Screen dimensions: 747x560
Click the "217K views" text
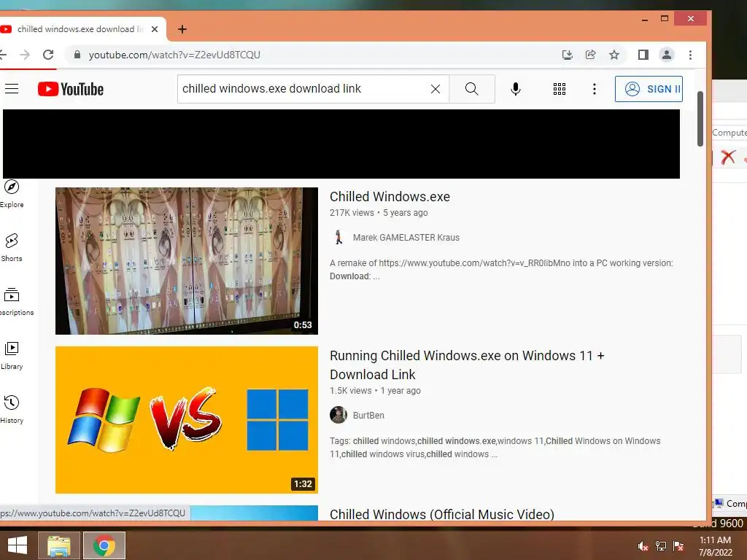352,213
